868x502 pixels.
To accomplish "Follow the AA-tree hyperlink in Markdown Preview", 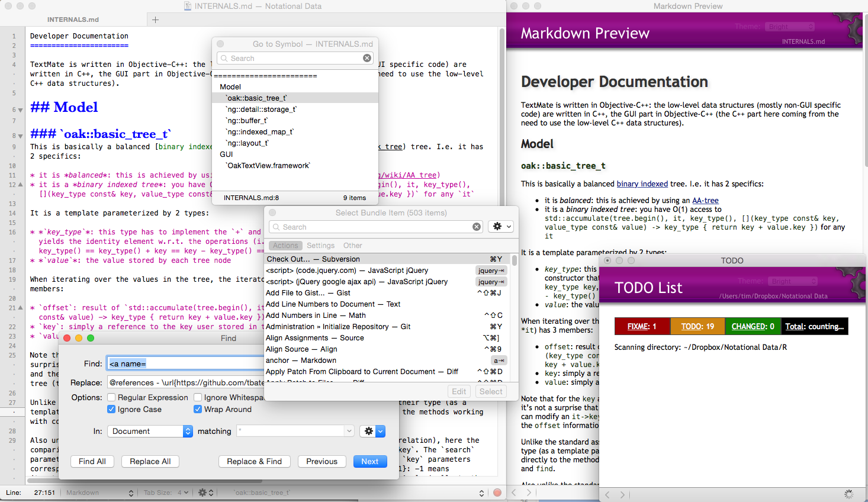I will click(x=705, y=200).
